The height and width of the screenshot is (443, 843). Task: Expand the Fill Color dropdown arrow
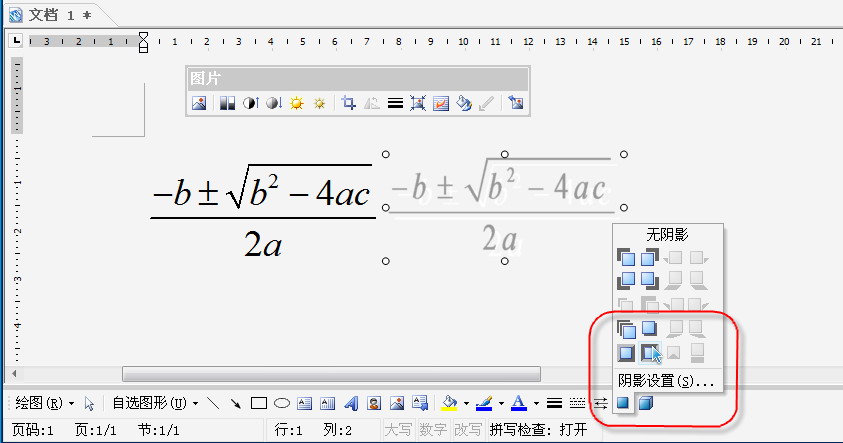[466, 403]
